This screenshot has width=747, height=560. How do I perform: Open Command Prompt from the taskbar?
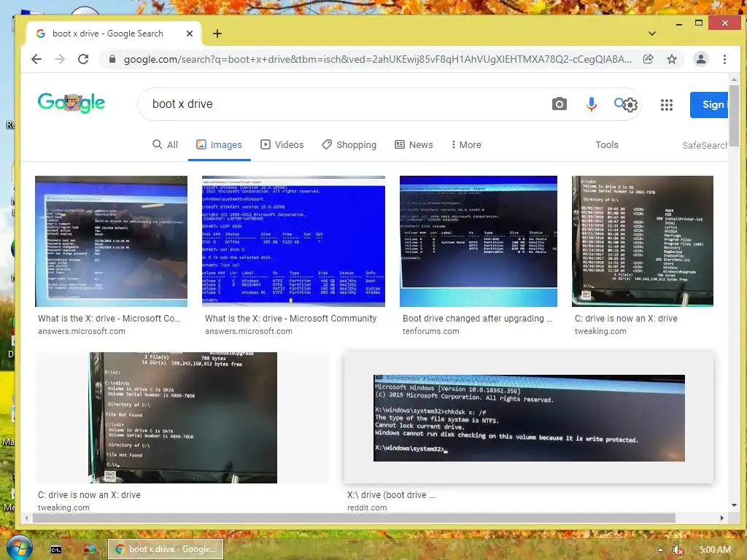tap(56, 550)
